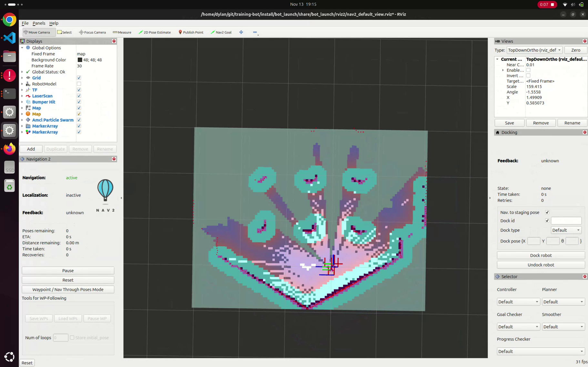The height and width of the screenshot is (367, 588).
Task: Open the Panels menu
Action: [x=39, y=23]
